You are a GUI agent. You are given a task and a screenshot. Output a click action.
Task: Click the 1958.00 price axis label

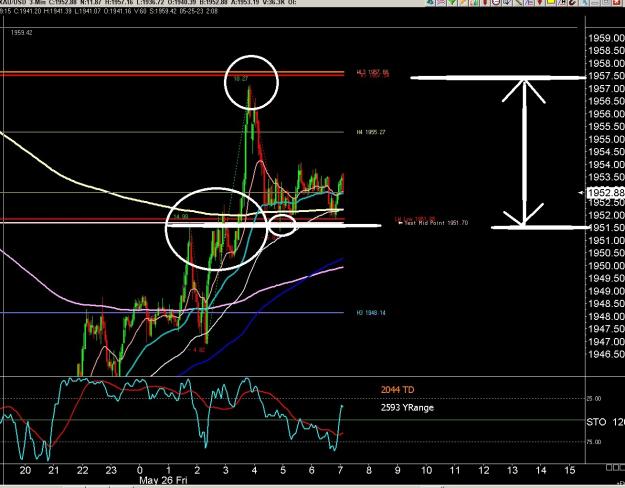tap(606, 63)
